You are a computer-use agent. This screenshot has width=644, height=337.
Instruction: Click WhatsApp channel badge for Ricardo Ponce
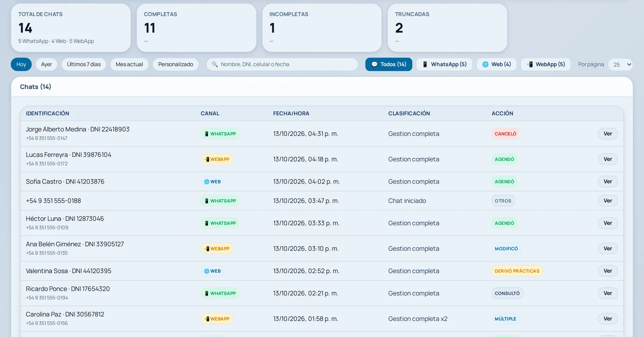pos(220,293)
